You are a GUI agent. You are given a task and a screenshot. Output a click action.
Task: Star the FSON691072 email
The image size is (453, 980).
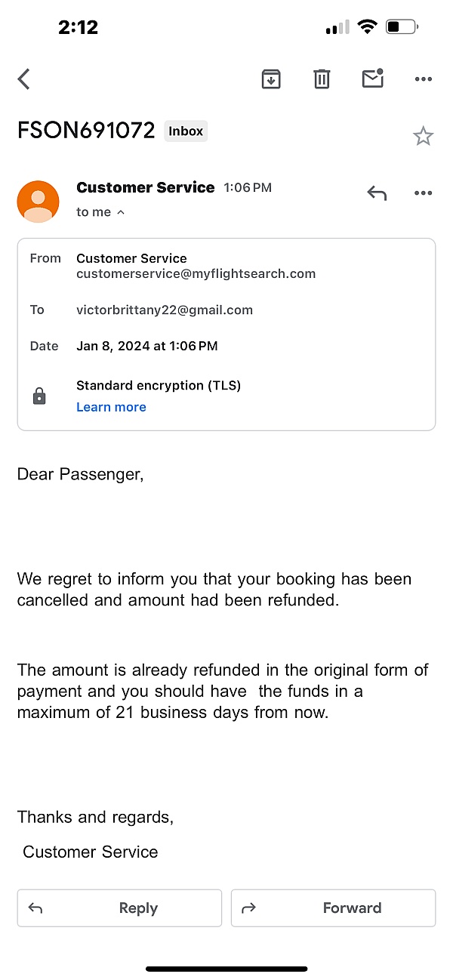pos(423,136)
